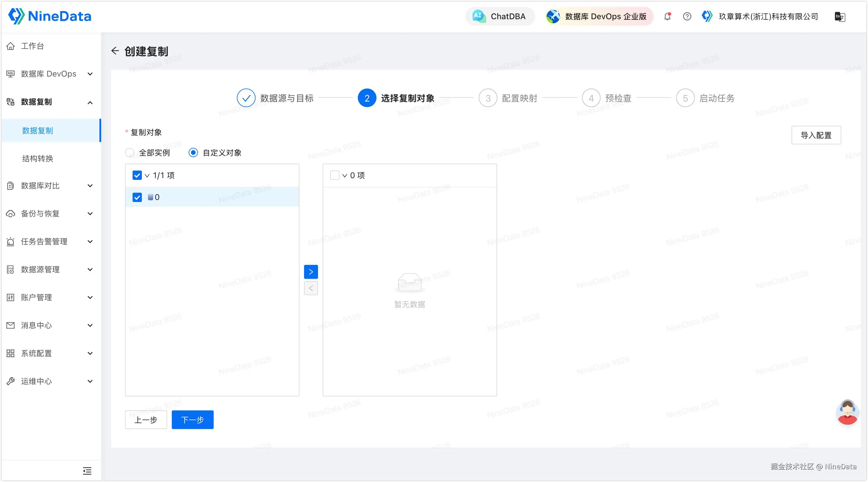
Task: Open the customer support avatar icon
Action: [x=847, y=412]
